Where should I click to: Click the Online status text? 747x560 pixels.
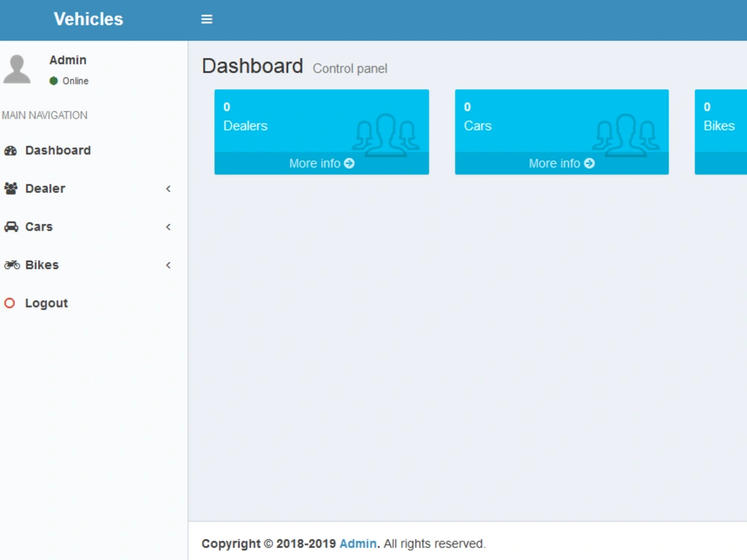(75, 81)
